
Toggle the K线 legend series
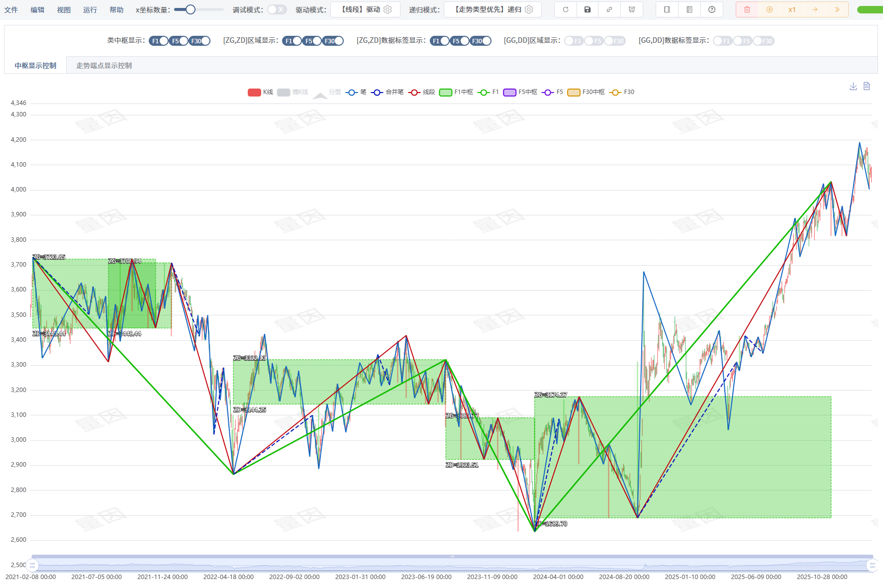pos(261,92)
